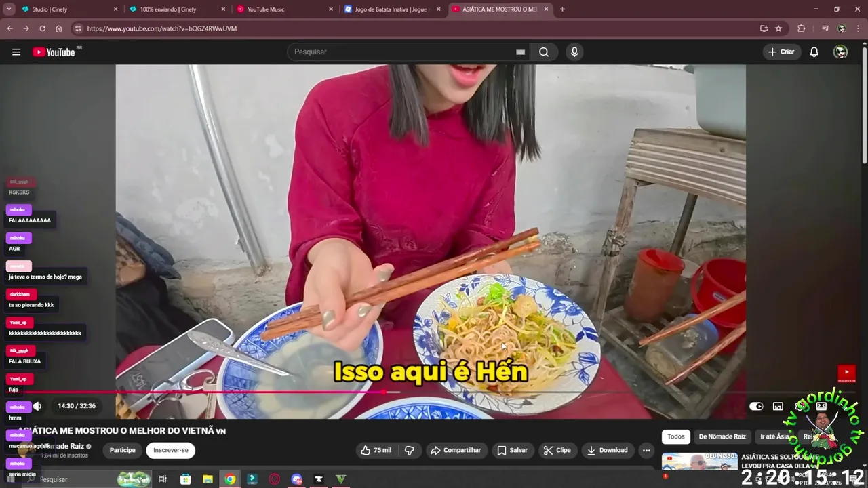Open the on-screen keyboard icon in search box

[520, 52]
